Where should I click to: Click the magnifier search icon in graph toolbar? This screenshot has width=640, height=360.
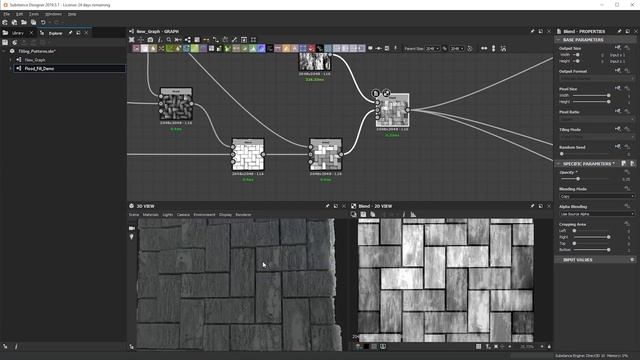[169, 40]
